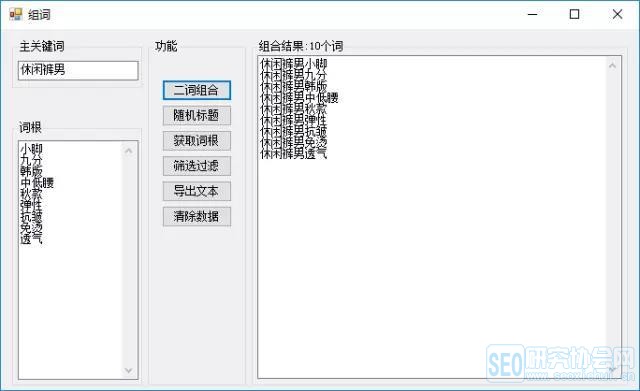Click the 组词 app icon in title bar
640x391 pixels.
[x=16, y=14]
